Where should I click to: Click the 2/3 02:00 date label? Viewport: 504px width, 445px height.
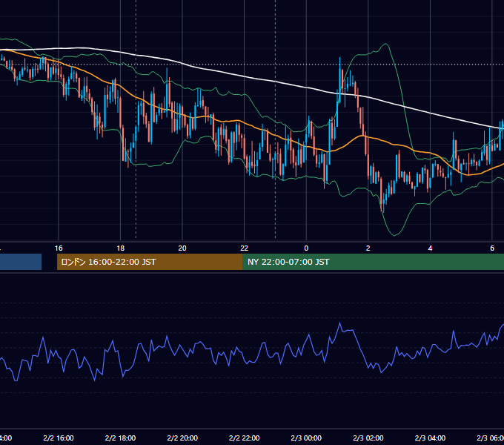(368, 438)
